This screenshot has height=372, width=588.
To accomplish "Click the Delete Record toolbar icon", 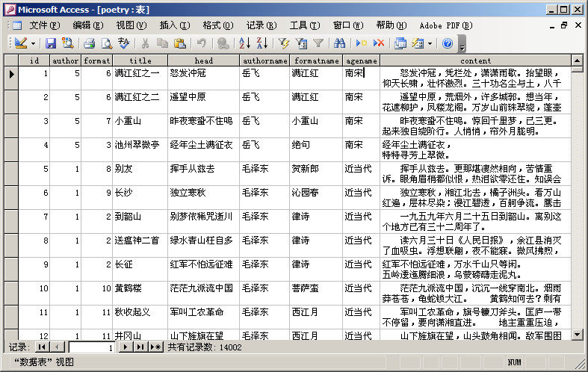I will pos(379,43).
